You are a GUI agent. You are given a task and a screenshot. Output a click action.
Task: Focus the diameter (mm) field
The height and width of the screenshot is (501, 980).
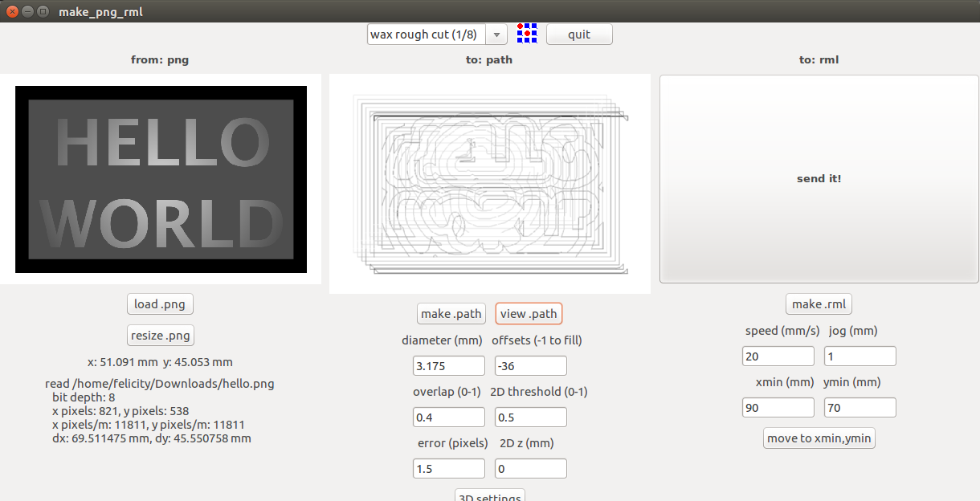point(449,366)
